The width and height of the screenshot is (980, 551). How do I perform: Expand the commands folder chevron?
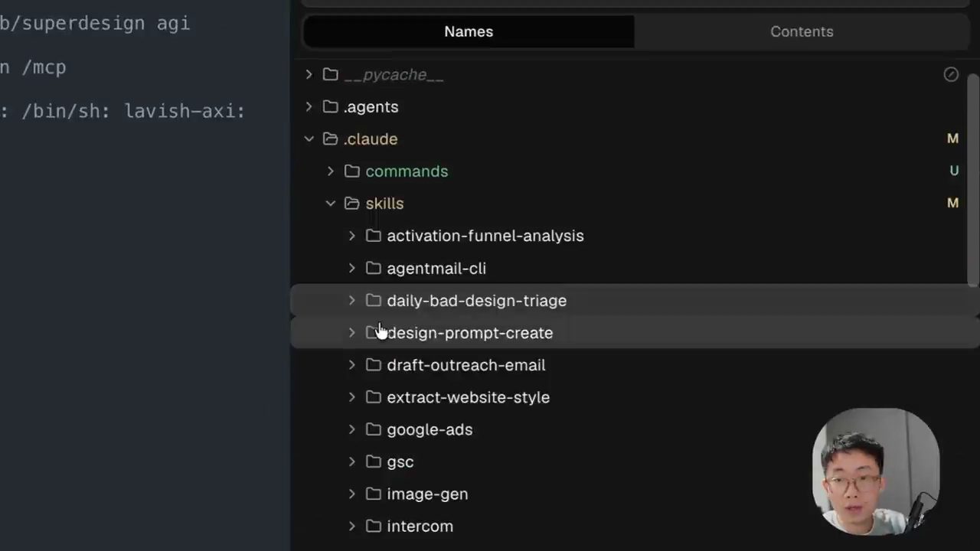[x=330, y=171]
